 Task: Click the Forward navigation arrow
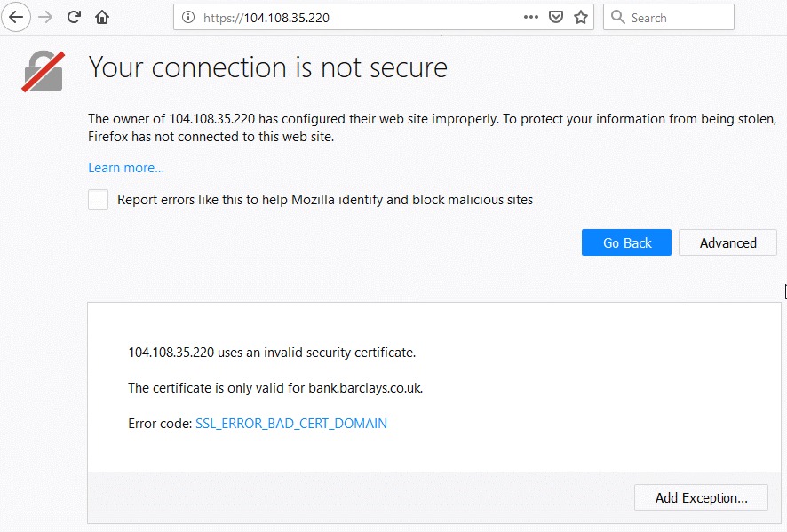[45, 17]
